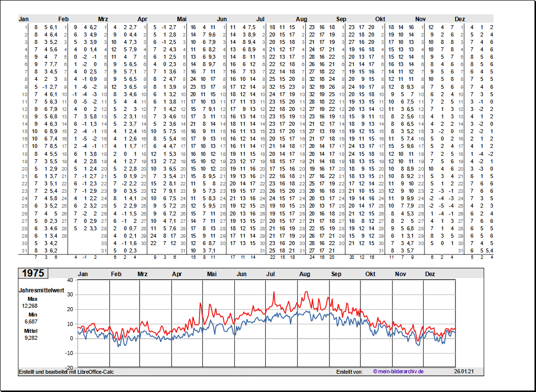Click the Feb header in the data table
The width and height of the screenshot is (536, 392).
click(63, 19)
